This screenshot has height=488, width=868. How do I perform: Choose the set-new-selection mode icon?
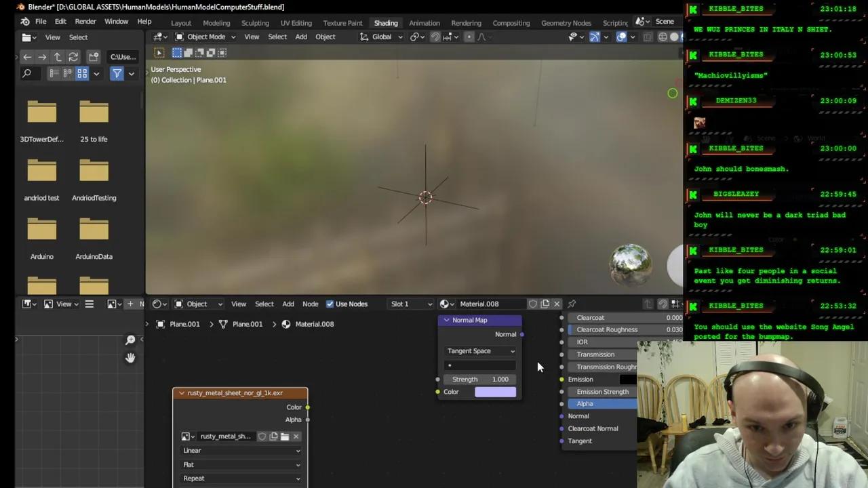177,53
